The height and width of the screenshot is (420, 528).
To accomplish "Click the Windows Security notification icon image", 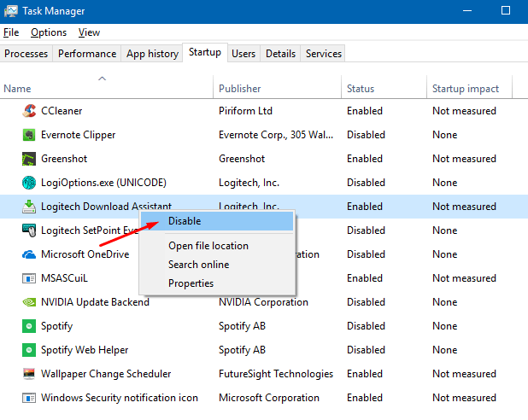I will point(29,398).
